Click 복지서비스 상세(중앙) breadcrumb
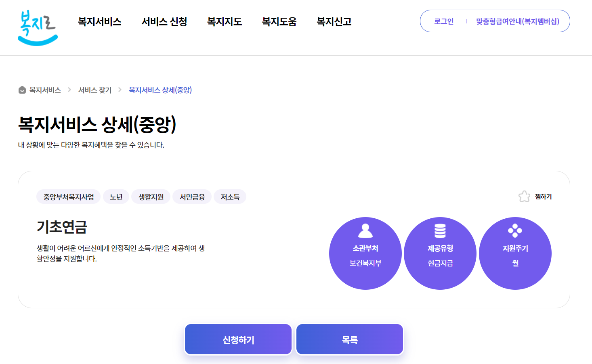This screenshot has width=592, height=364. (x=160, y=90)
